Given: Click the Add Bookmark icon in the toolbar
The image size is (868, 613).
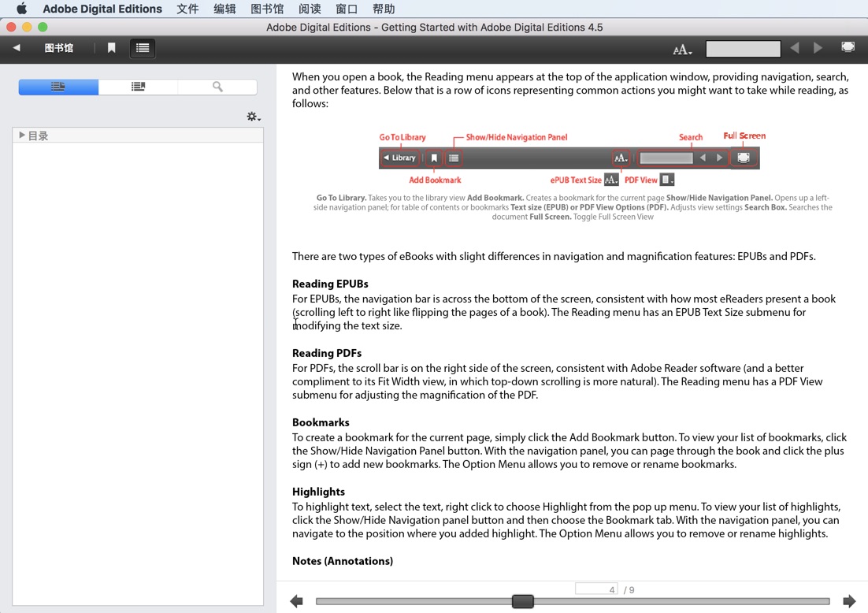Looking at the screenshot, I should 111,47.
